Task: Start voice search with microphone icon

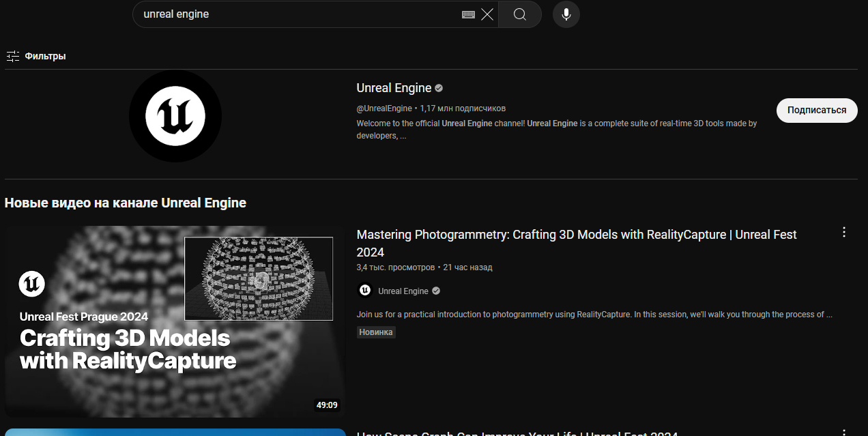Action: tap(566, 14)
